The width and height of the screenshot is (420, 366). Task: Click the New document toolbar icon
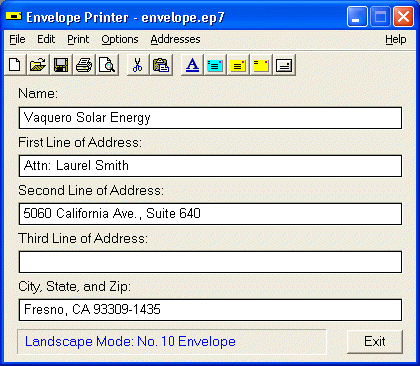pyautogui.click(x=15, y=65)
